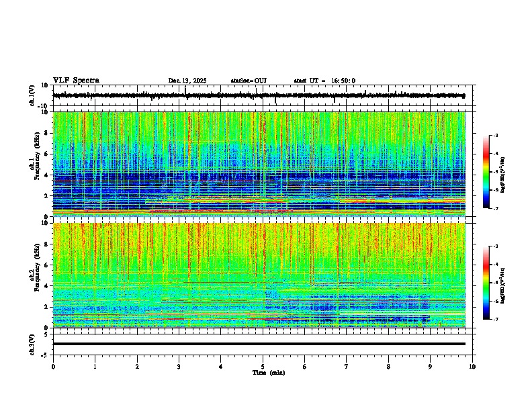The height and width of the screenshot is (411, 532).
Task: Click the ch.1 colorbar log(PSD) unit label
Action: 503,175
